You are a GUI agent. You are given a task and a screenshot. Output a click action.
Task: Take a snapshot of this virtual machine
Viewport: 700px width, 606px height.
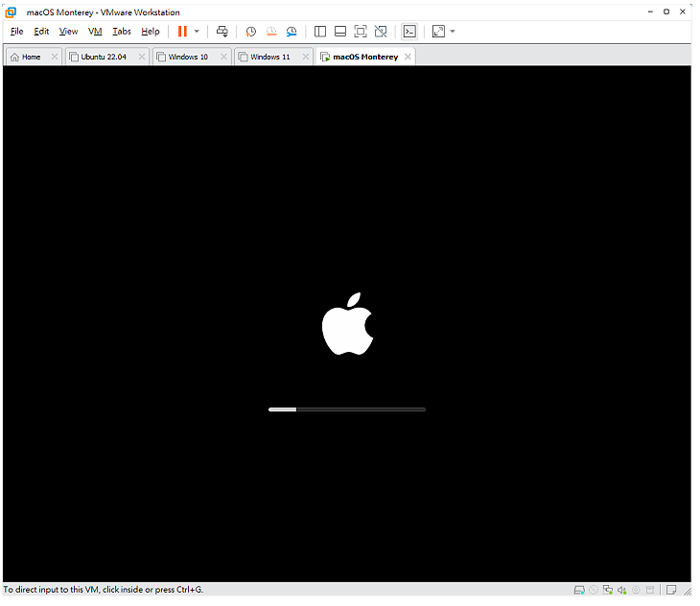pyautogui.click(x=253, y=32)
